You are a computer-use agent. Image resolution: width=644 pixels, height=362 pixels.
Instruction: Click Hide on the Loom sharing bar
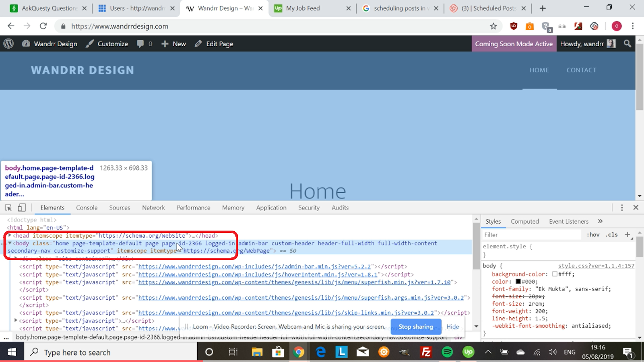(x=453, y=327)
